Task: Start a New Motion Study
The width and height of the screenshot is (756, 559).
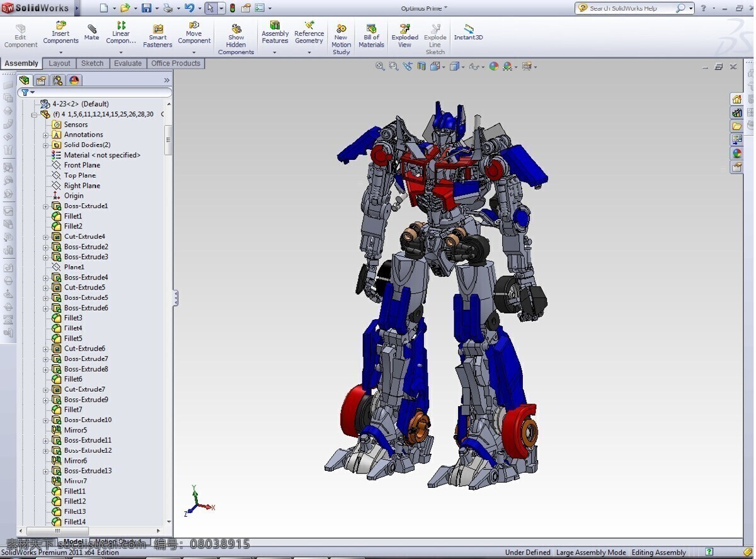Action: [x=341, y=40]
